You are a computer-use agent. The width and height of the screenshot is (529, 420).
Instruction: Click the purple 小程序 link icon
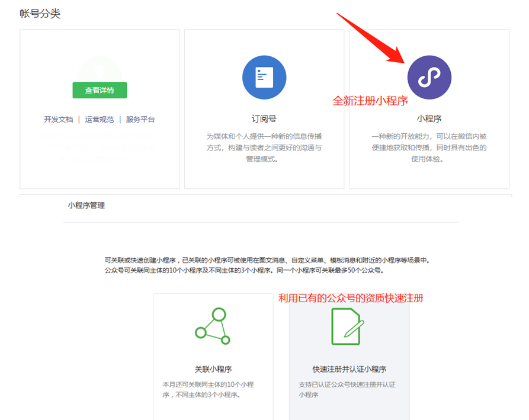pyautogui.click(x=429, y=78)
